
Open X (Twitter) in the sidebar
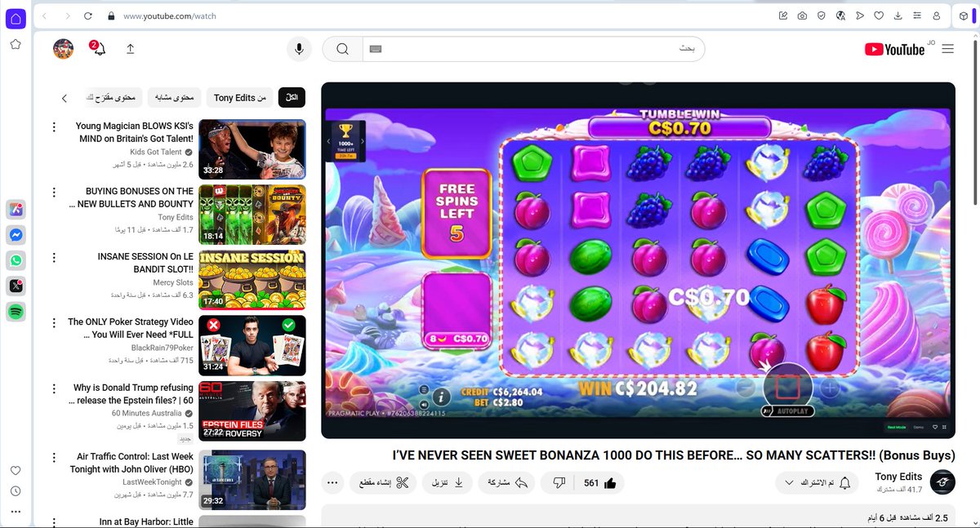(16, 286)
